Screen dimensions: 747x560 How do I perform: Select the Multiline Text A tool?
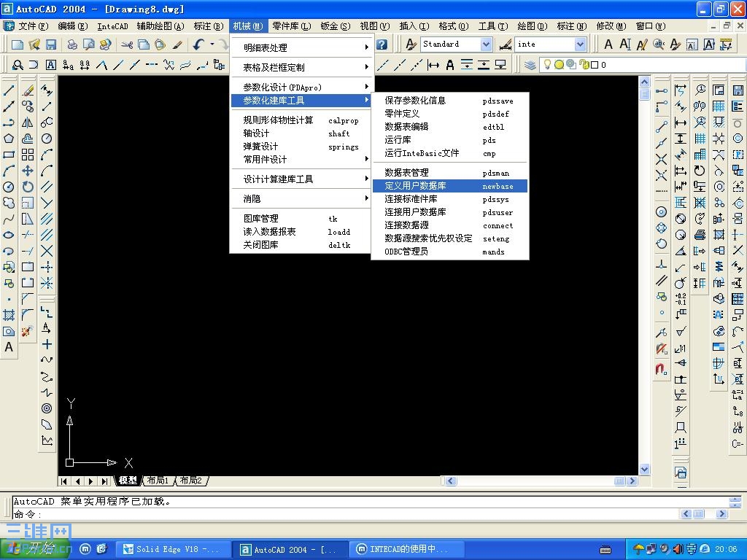pos(9,347)
